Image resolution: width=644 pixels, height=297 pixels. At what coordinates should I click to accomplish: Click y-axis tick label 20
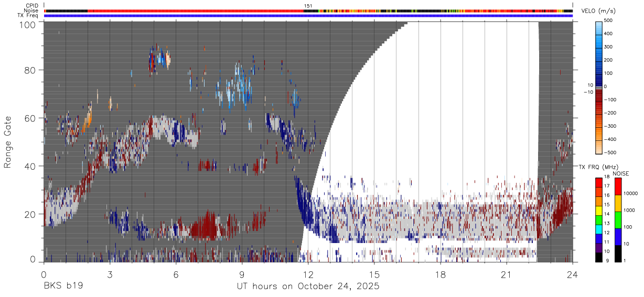tap(31, 214)
